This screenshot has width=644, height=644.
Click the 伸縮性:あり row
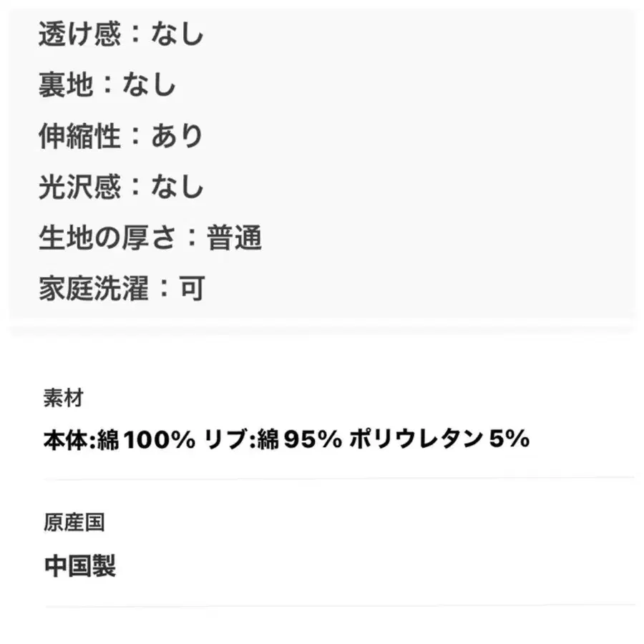pos(121,136)
